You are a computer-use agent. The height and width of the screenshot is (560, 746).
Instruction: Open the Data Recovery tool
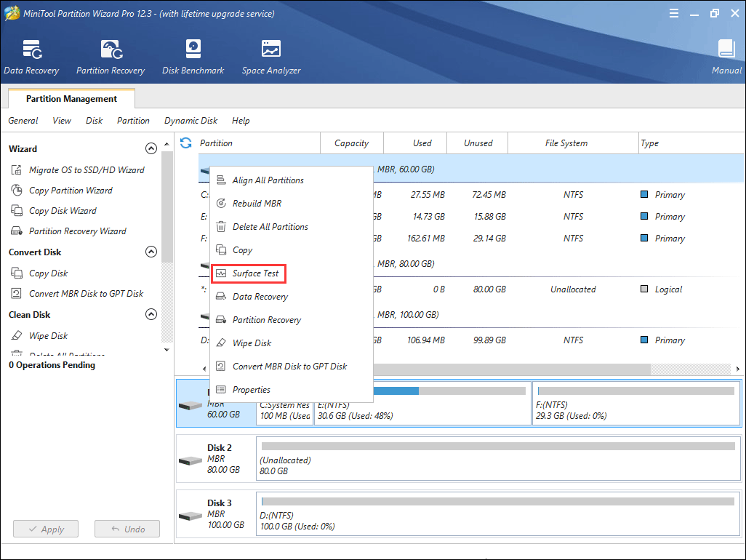(31, 57)
